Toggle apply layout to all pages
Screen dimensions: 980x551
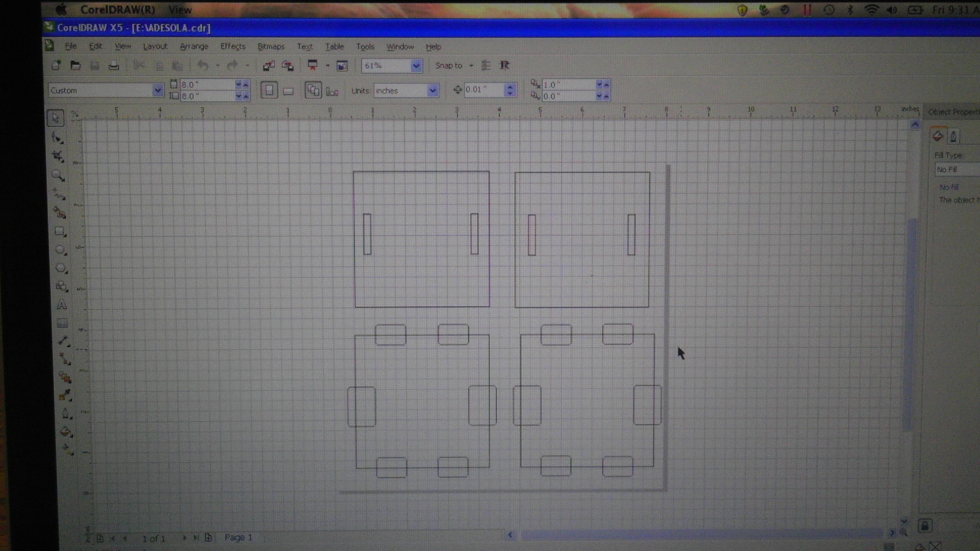313,91
